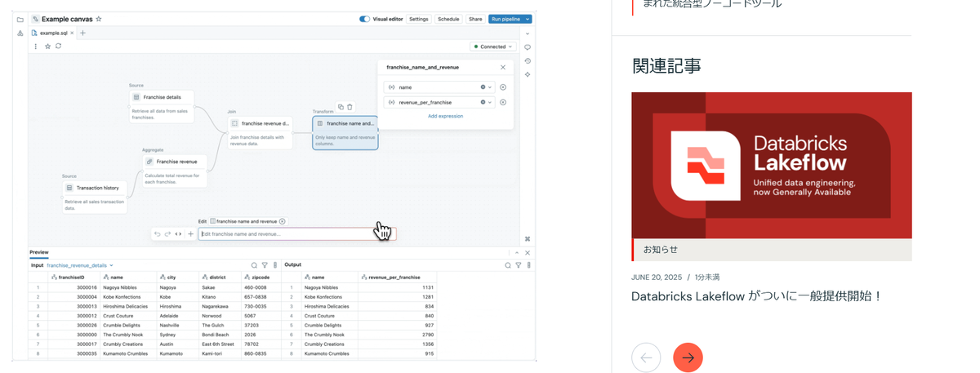Screen dimensions: 980x373
Task: Open comments icon in right sidebar
Action: pos(528,47)
